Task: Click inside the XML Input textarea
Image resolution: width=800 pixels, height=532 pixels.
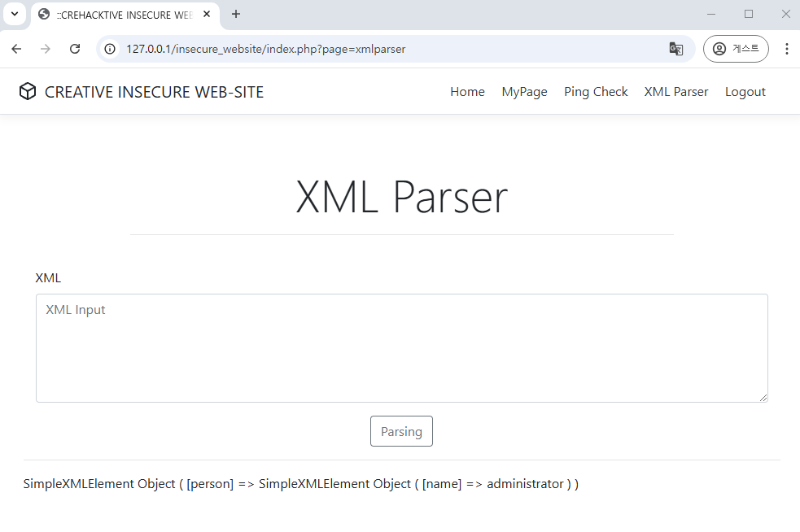Action: coord(401,348)
